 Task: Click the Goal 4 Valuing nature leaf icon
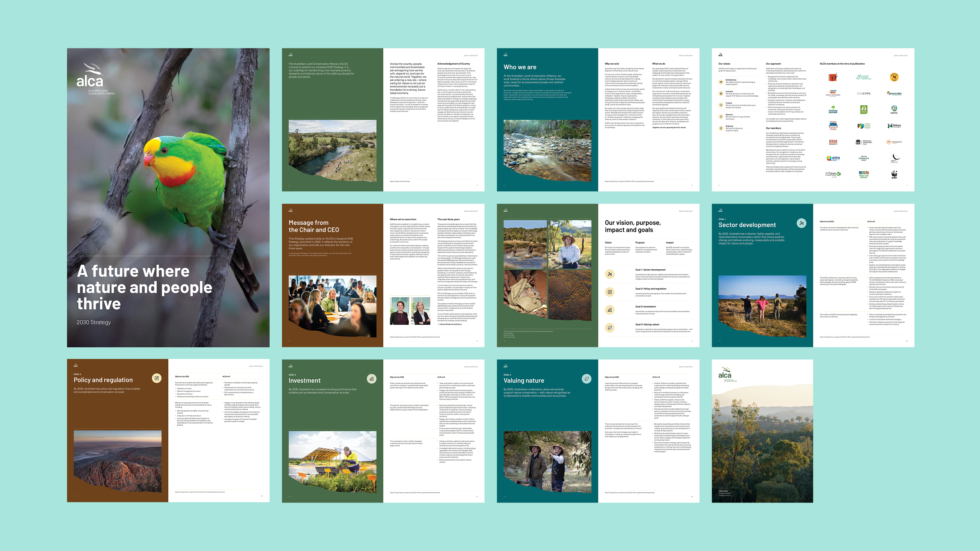[x=609, y=328]
